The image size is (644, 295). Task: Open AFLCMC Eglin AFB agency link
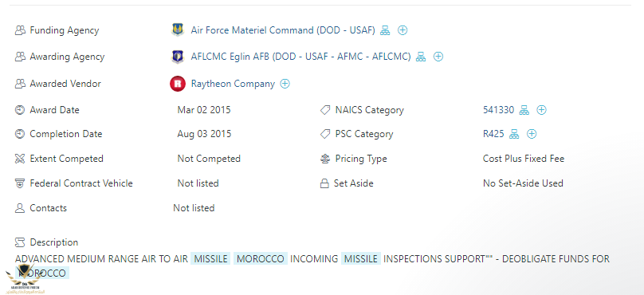300,57
